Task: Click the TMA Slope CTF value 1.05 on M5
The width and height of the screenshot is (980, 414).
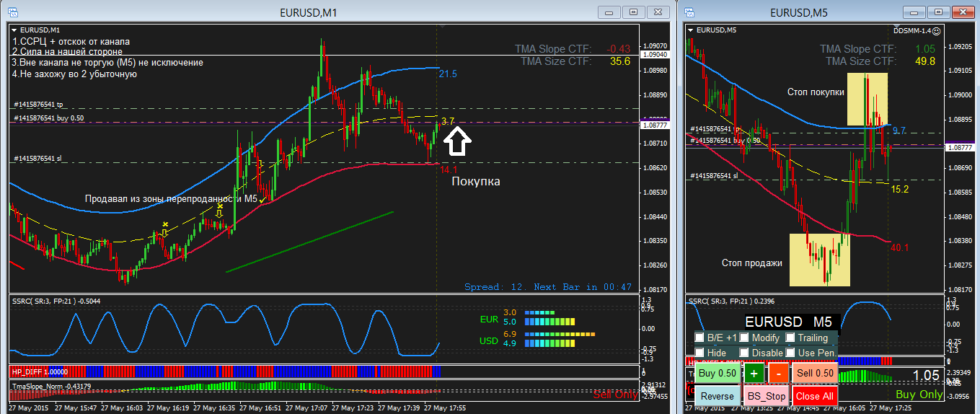Action: 925,49
